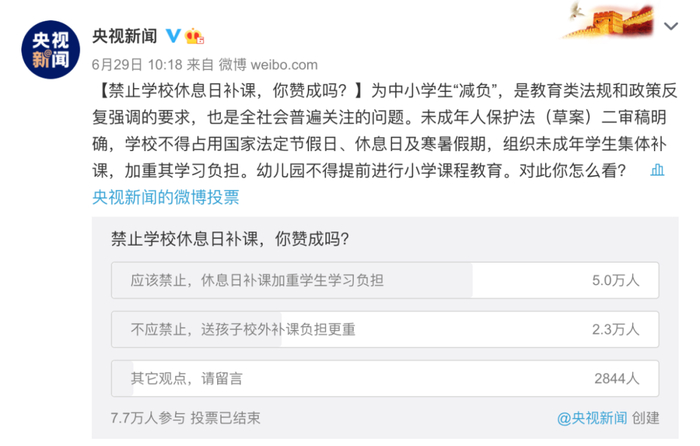This screenshot has height=446, width=700.
Task: Select poll option 不应禁止，送孩子校外补课负担更重
Action: pos(243,329)
